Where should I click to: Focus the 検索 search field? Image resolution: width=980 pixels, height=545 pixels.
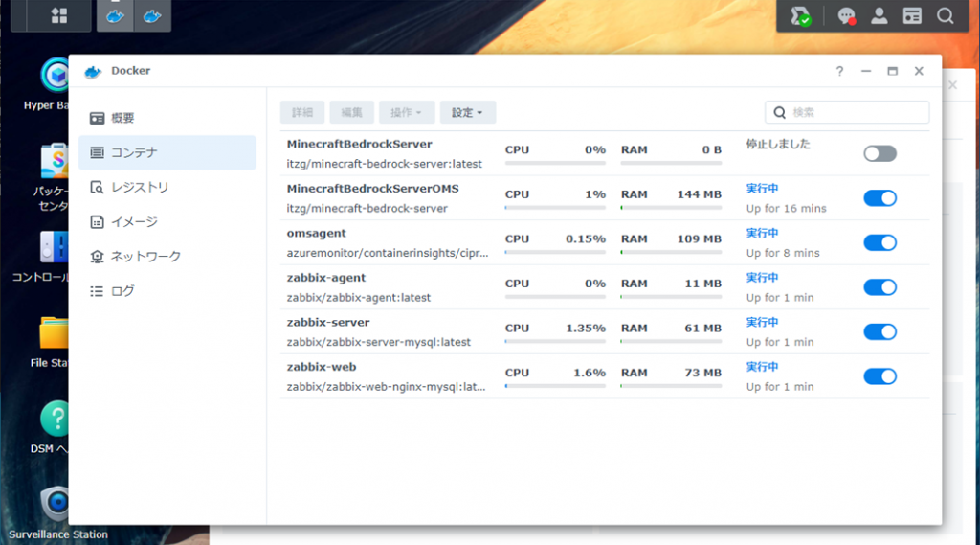(x=847, y=113)
